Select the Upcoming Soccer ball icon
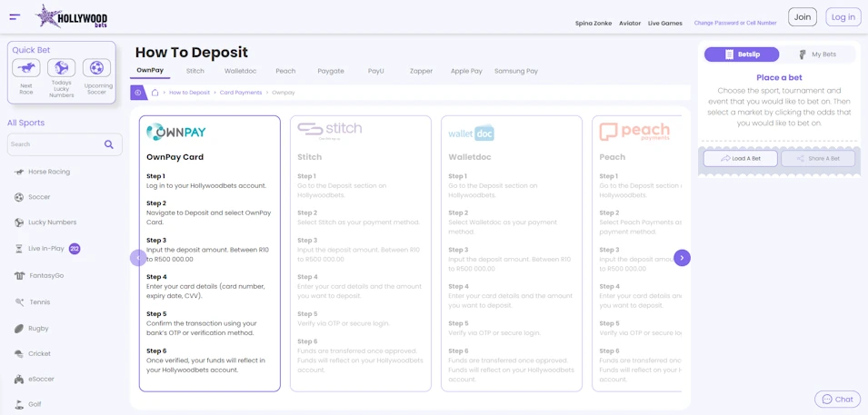The height and width of the screenshot is (415, 868). pos(97,67)
